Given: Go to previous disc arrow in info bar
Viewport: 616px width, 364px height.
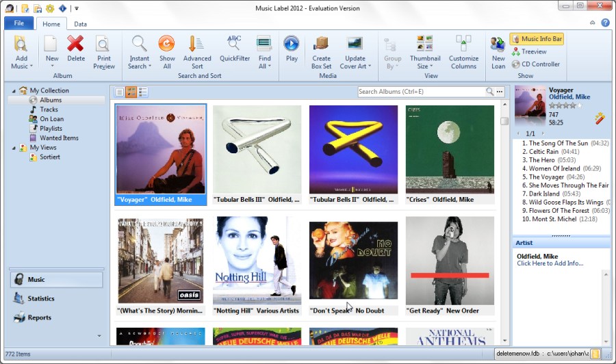Looking at the screenshot, I should (519, 133).
